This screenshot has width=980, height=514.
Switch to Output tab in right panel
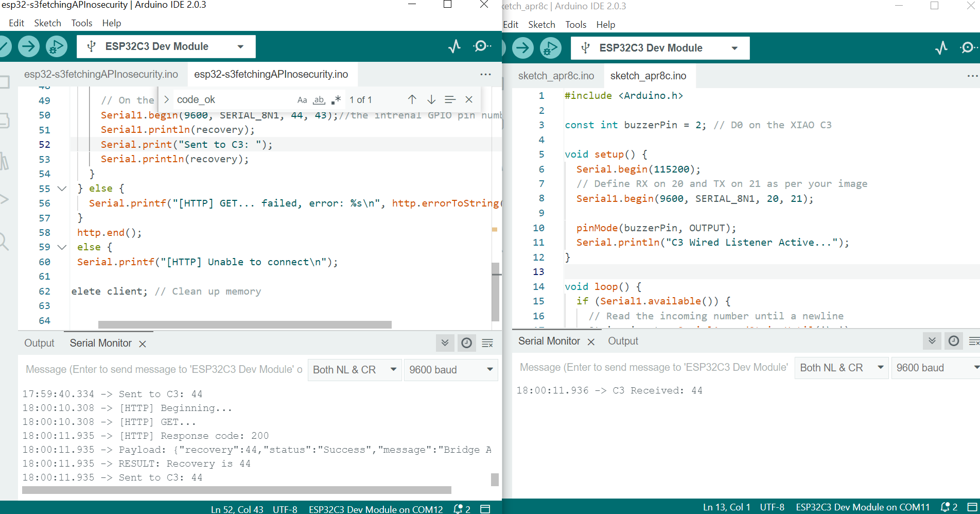click(x=623, y=341)
